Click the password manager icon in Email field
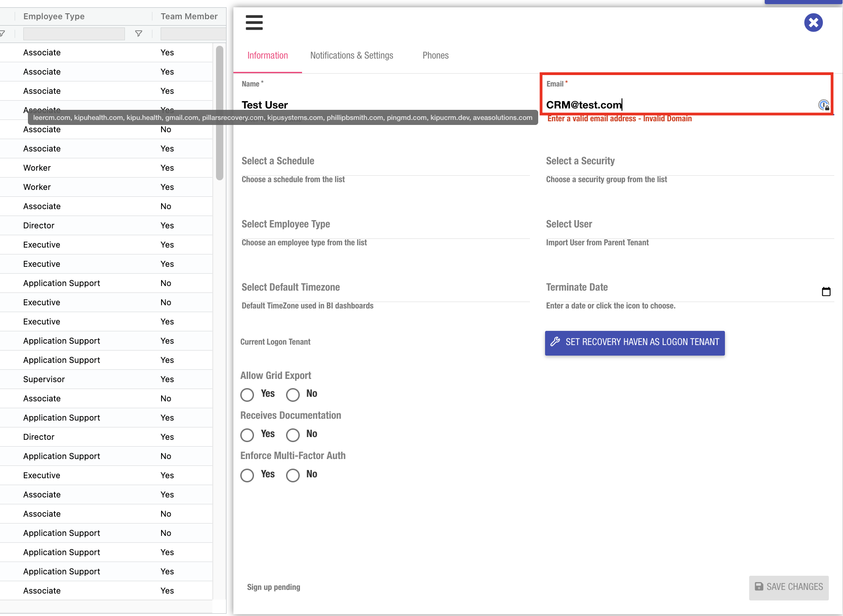 point(823,105)
